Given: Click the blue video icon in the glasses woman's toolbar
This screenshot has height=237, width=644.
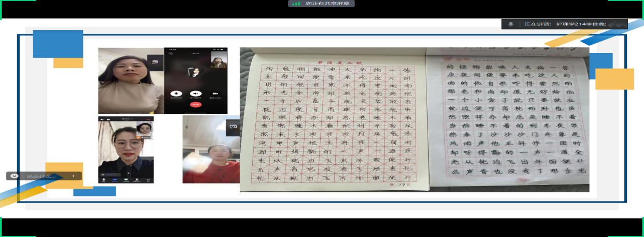Looking at the screenshot, I should click(x=114, y=180).
